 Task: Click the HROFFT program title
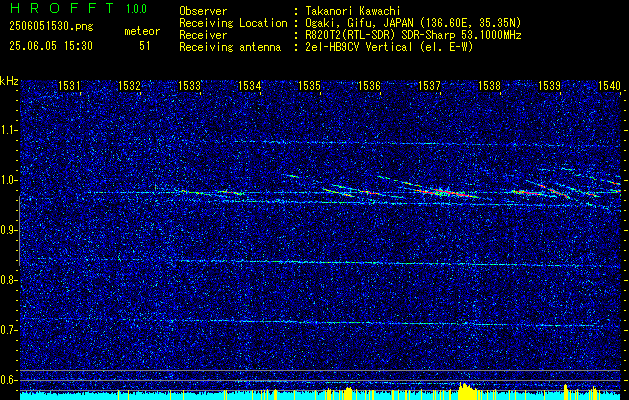[62, 8]
